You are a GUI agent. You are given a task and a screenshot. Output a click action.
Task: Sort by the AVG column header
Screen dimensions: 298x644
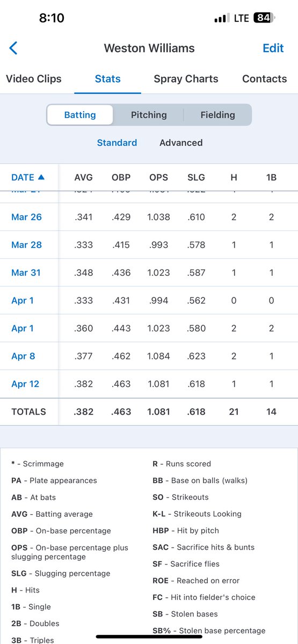point(83,177)
